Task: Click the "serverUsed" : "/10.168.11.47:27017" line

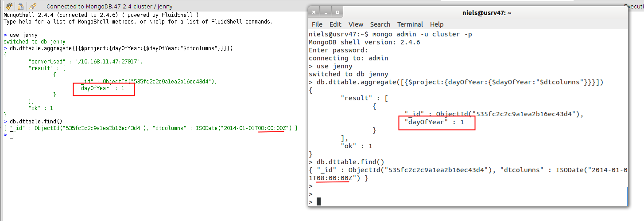Action: click(x=85, y=61)
